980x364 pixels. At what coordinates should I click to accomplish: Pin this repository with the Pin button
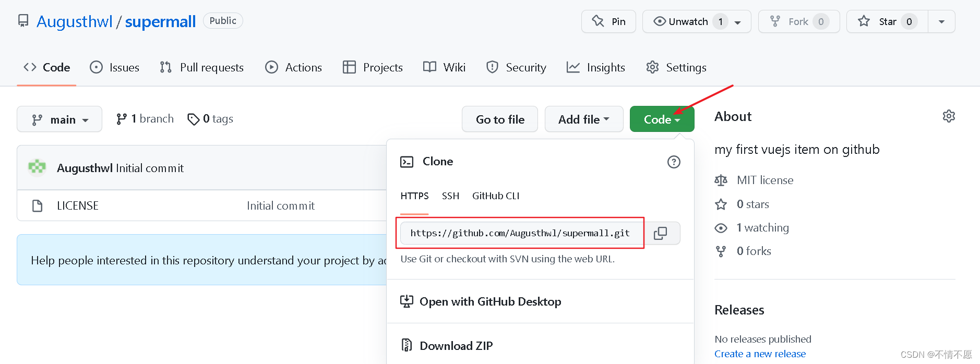(x=608, y=21)
